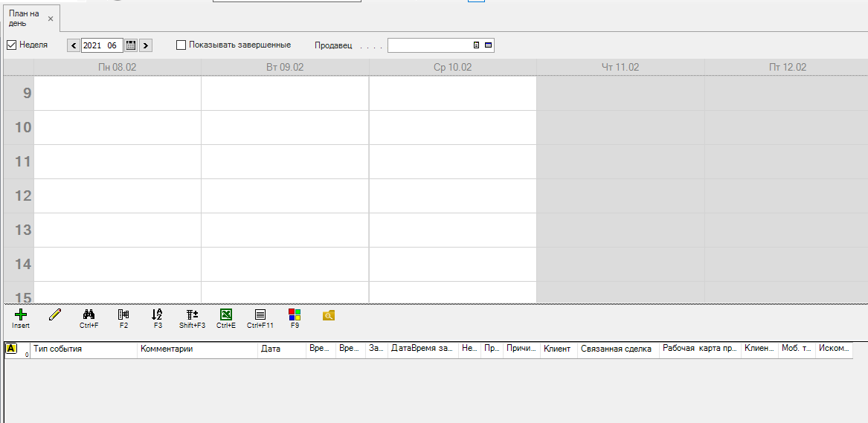Open the calendar date picker
This screenshot has height=423, width=868.
coord(131,45)
